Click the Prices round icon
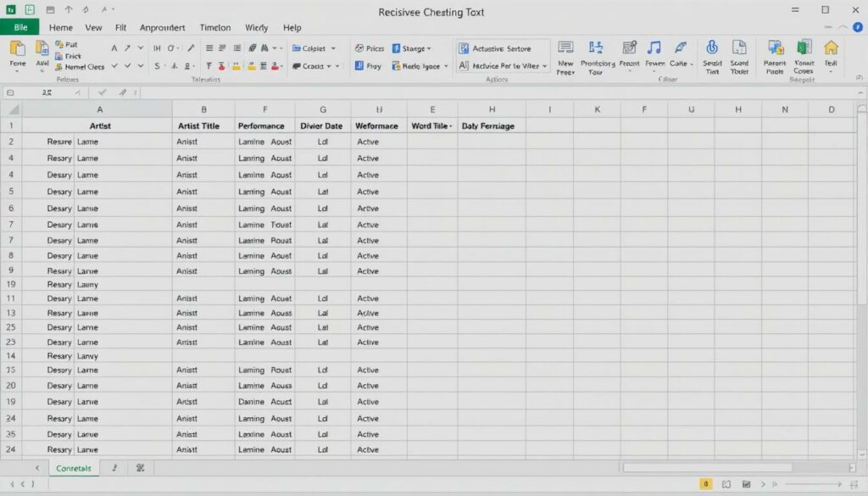Viewport: 868px width, 496px height. tap(359, 48)
